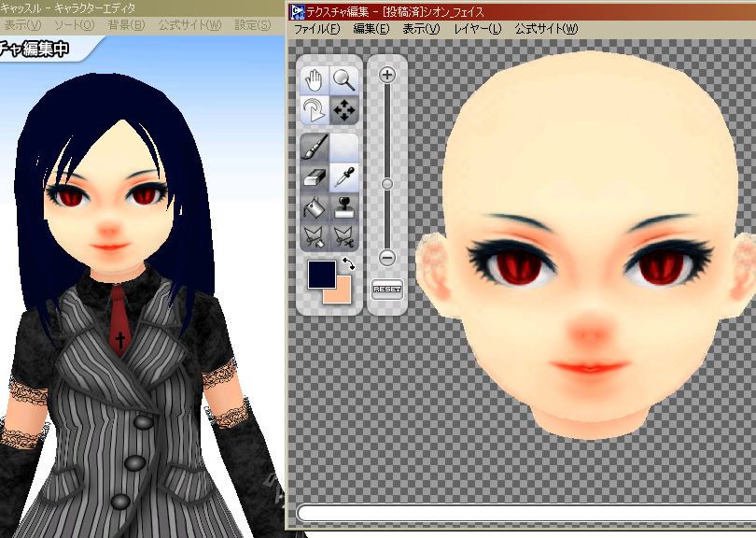
Task: Open the ソート(O) menu in character editor
Action: [x=74, y=25]
